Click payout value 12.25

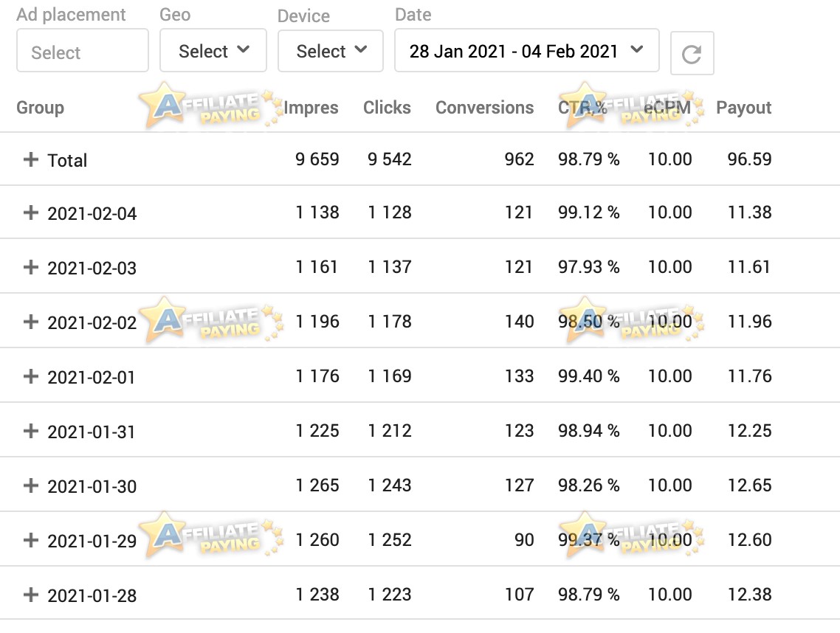[x=749, y=431]
